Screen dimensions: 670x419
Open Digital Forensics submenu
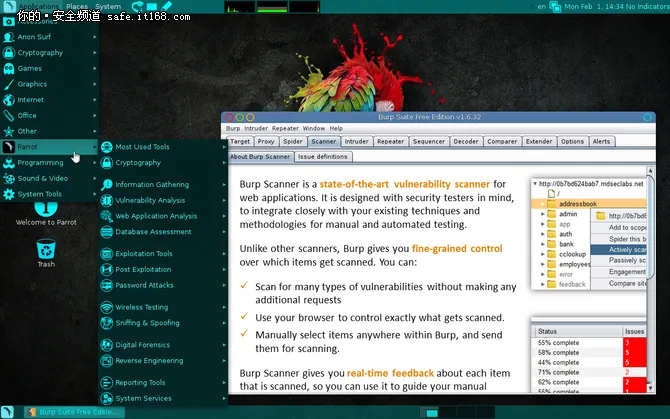point(163,345)
